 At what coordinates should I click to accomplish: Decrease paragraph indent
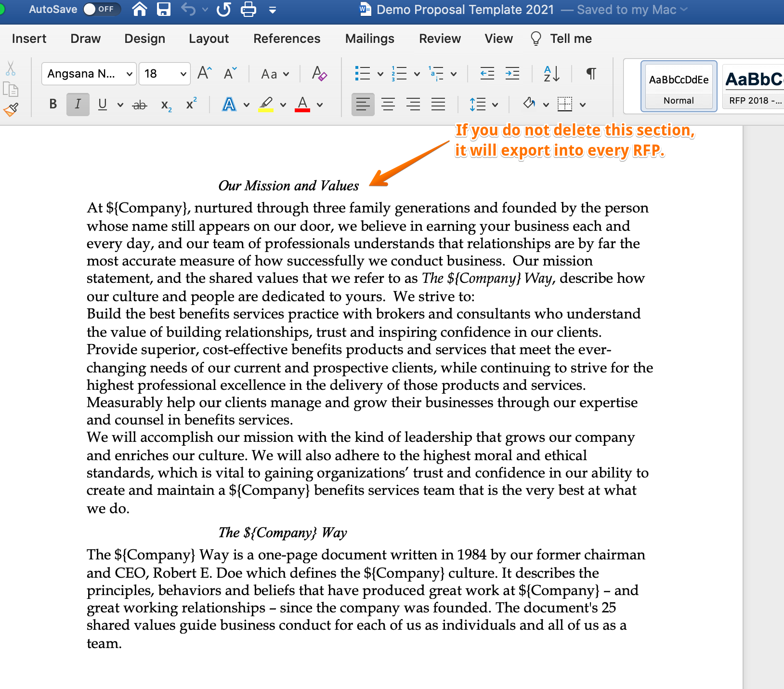[487, 73]
